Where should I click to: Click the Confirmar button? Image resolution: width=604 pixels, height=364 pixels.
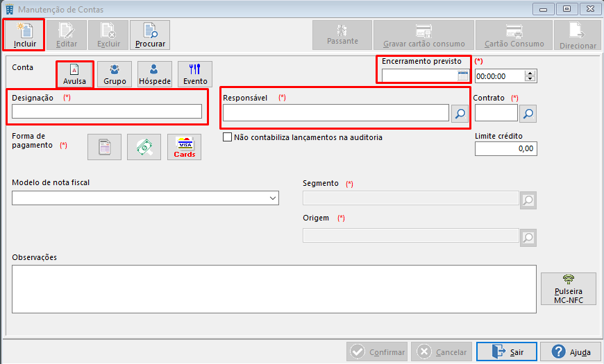point(377,352)
